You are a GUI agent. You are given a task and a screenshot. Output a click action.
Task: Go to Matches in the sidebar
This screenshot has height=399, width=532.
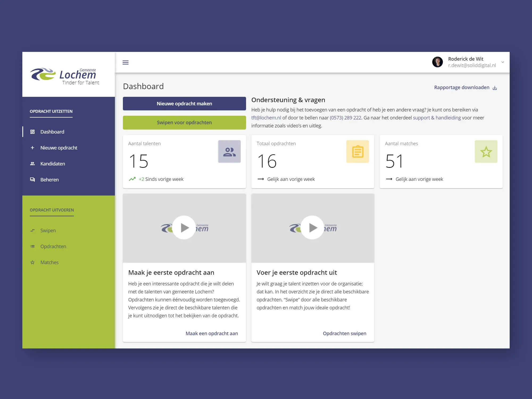49,262
